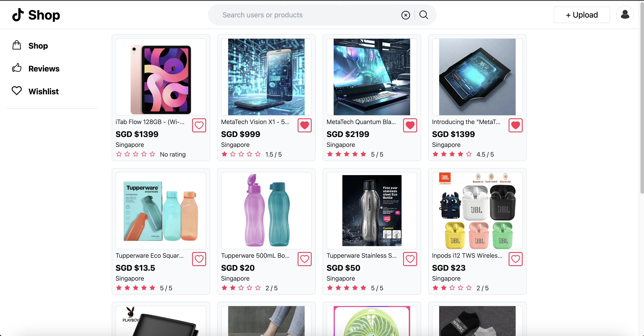Remove MetaTech Vision X1 from wishlist
Image resolution: width=644 pixels, height=336 pixels.
pyautogui.click(x=304, y=125)
